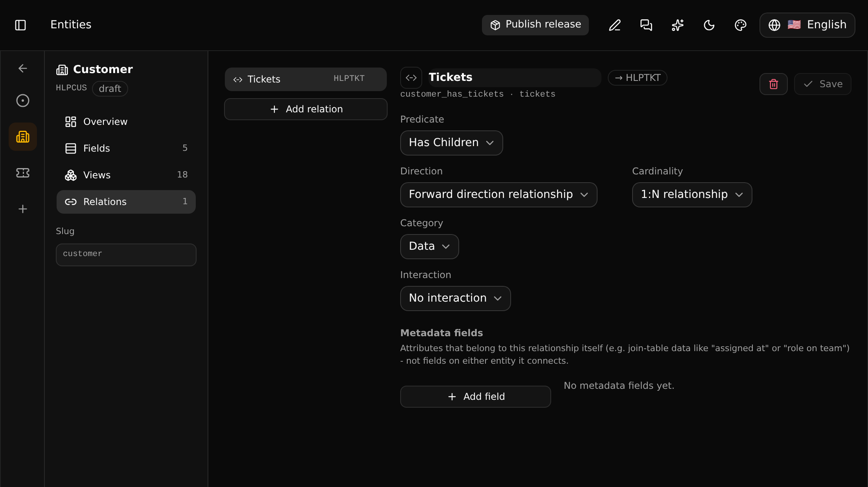Screen dimensions: 868x487
Task: Click the relation direction arrows icon beside Tickets title
Action: click(411, 78)
